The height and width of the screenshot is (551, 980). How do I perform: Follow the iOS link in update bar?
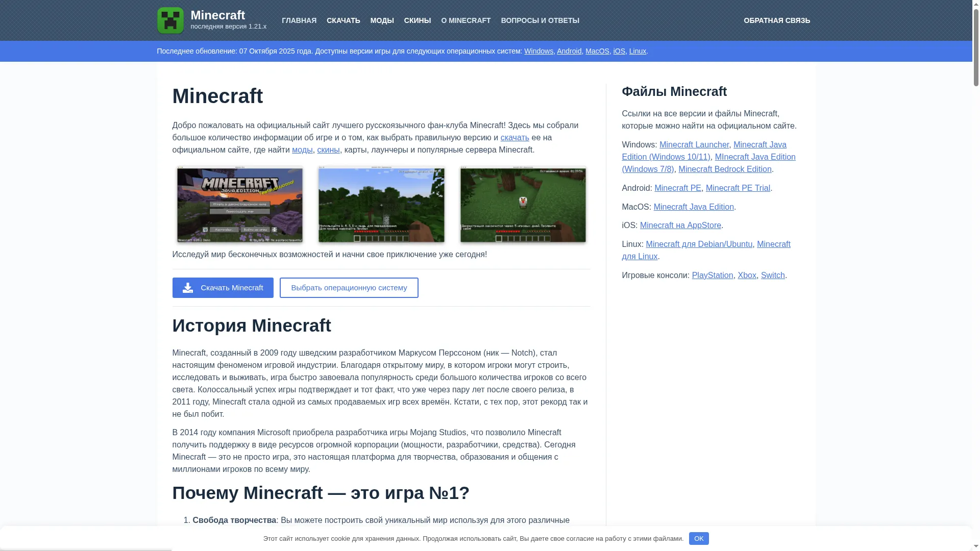tap(619, 51)
